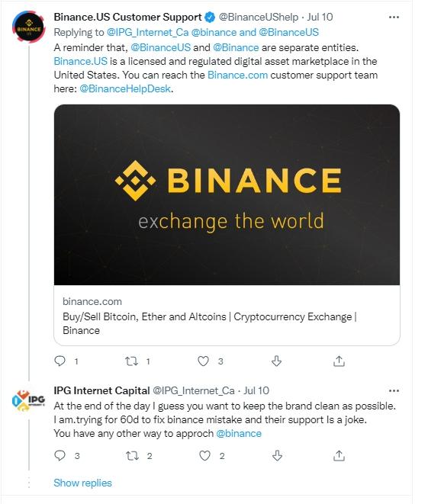Open the @IPG_Internet_Ca link in Replying to
Image resolution: width=428 pixels, height=504 pixels.
pos(147,33)
